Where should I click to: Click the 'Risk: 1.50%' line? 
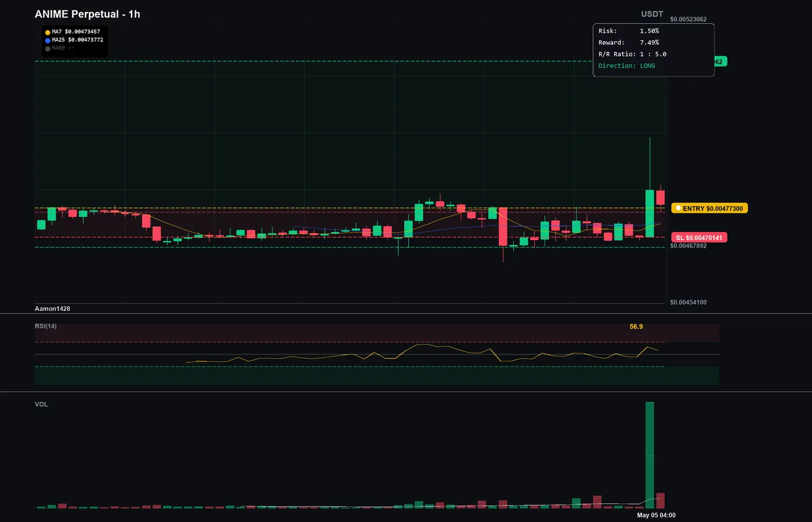[x=629, y=31]
